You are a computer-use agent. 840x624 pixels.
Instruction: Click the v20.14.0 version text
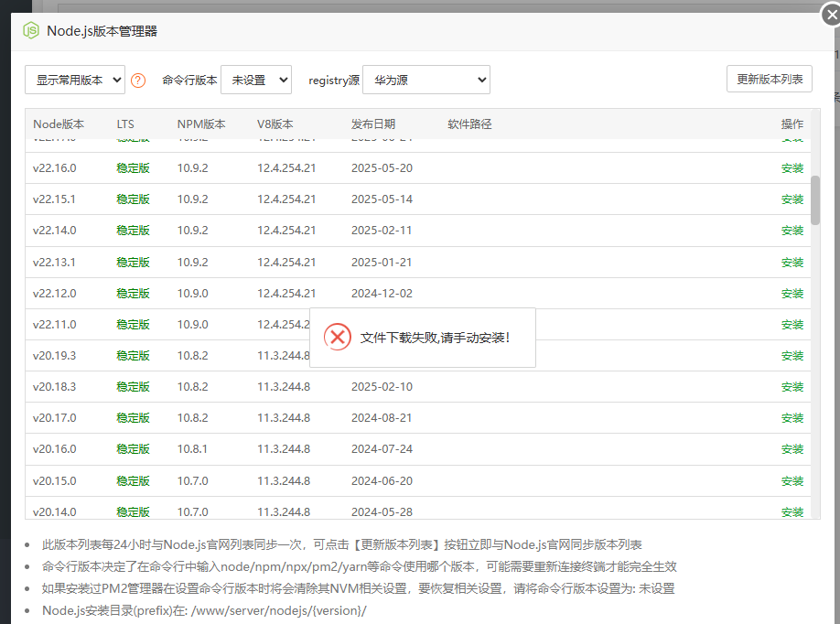[55, 512]
